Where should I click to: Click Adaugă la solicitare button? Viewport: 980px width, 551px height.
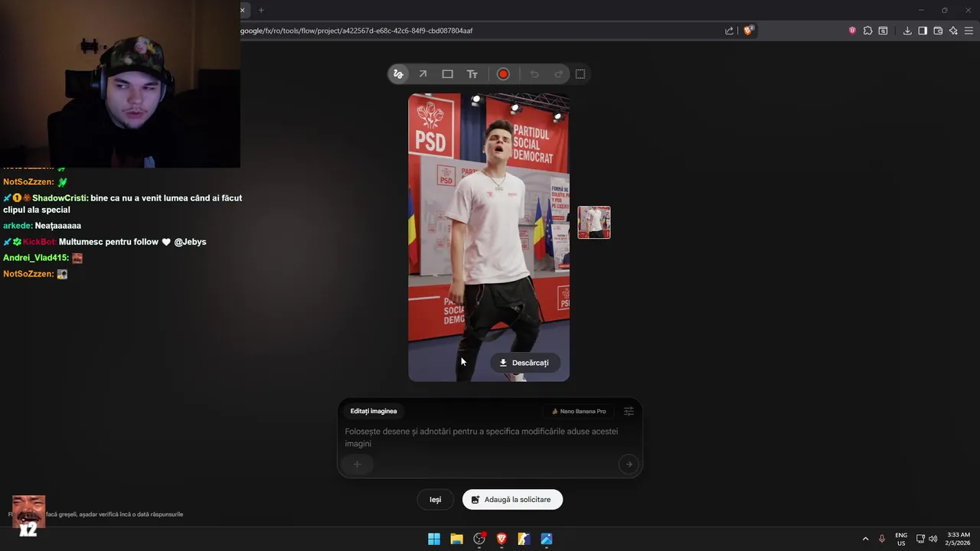click(512, 500)
